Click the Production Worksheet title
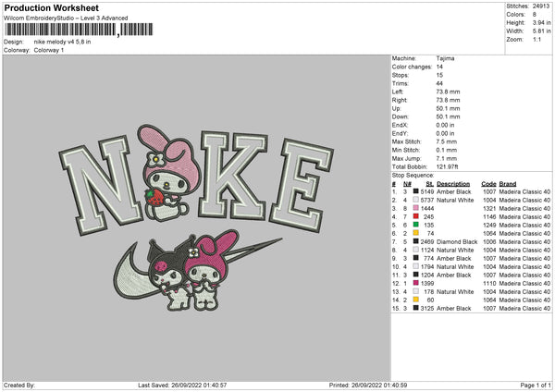Viewport: 555px width, 392px height. (x=51, y=7)
